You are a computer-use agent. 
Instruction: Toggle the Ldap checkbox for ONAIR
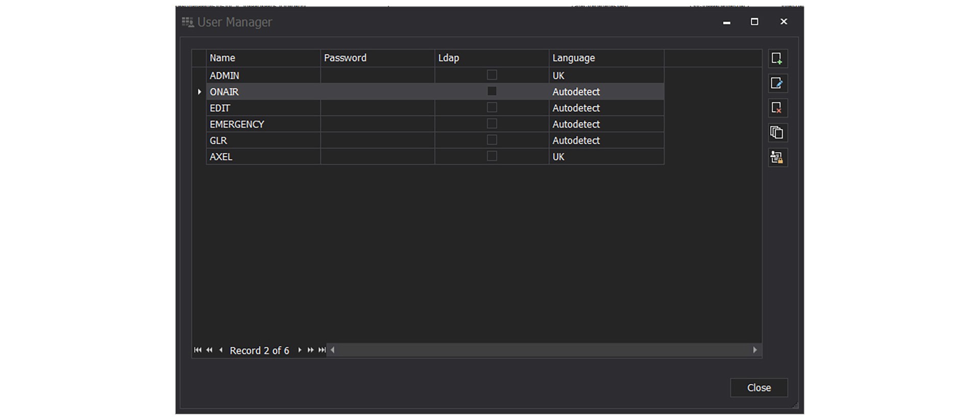pyautogui.click(x=492, y=91)
